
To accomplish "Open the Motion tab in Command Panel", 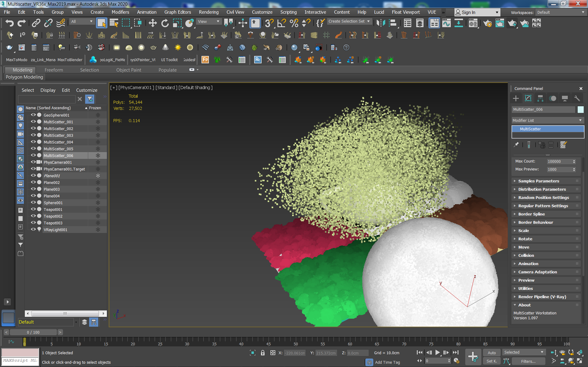I will tap(553, 98).
